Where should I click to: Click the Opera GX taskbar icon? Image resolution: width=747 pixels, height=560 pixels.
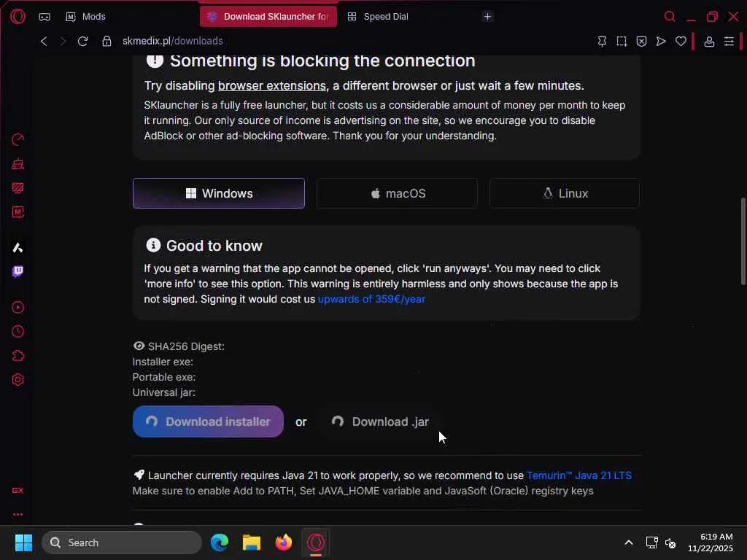coord(316,542)
